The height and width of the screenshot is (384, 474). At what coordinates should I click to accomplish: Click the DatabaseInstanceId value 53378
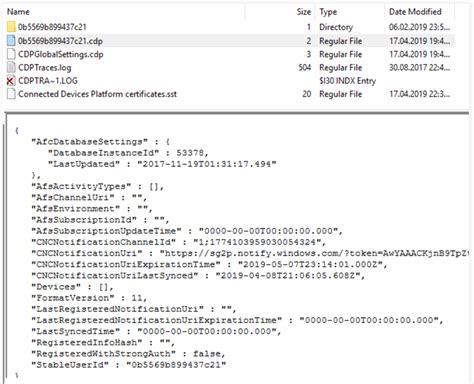190,153
